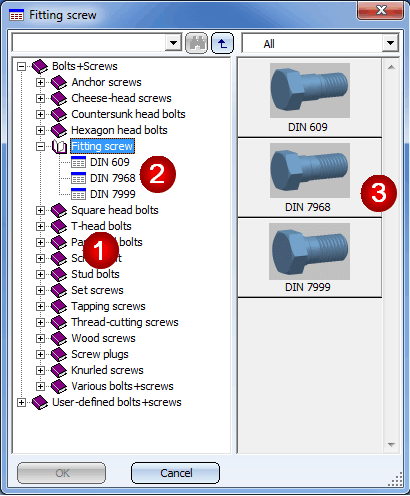Click the open book icon of Fitting screw
This screenshot has height=496, width=410.
(x=60, y=146)
